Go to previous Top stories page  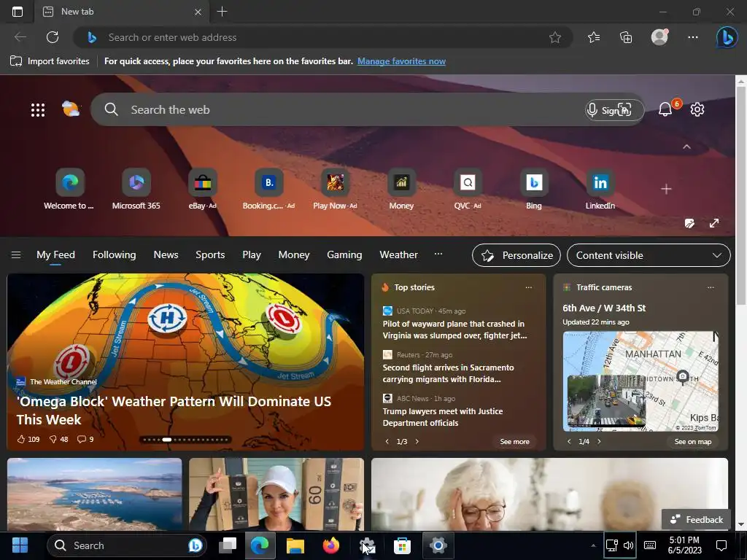[x=387, y=441]
